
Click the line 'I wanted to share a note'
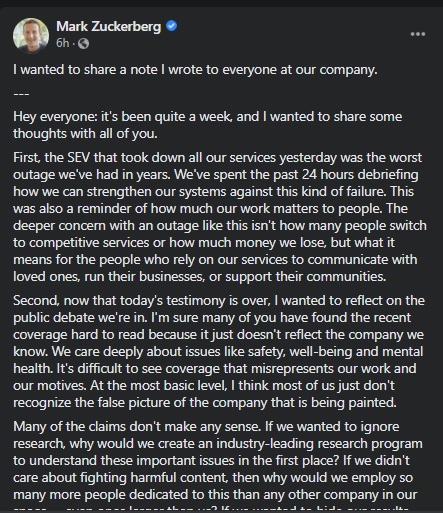tap(195, 70)
